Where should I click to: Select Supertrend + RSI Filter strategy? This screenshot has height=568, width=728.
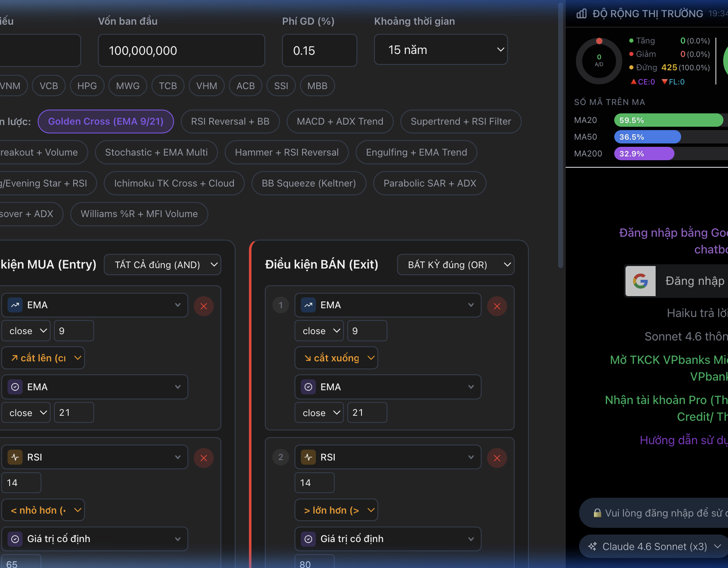[461, 121]
